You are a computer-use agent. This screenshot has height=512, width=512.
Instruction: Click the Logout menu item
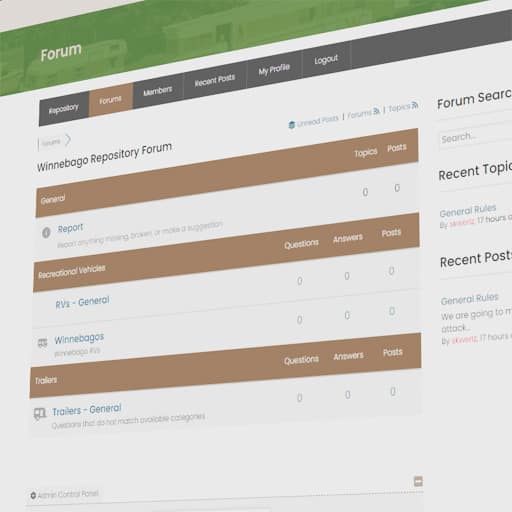point(326,60)
